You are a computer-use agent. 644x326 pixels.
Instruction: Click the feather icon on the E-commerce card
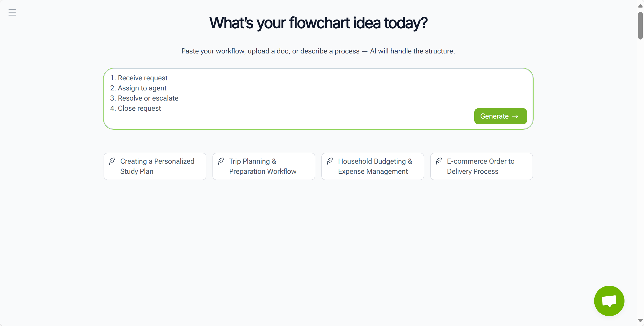(439, 161)
